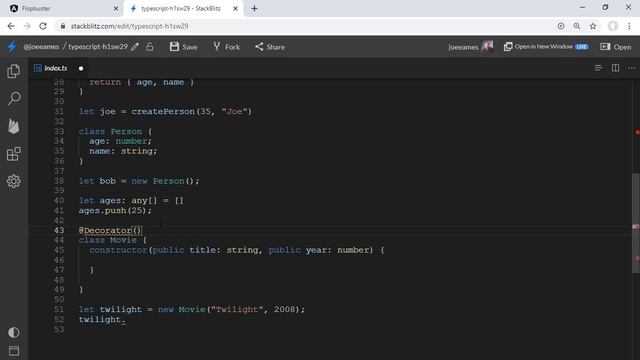Bookmark this page star icon
The height and width of the screenshot is (360, 640).
coord(593,26)
